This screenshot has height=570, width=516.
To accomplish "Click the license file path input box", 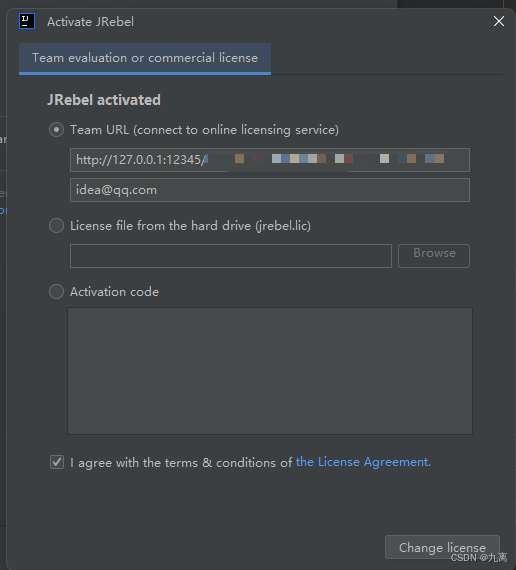I will click(x=231, y=256).
